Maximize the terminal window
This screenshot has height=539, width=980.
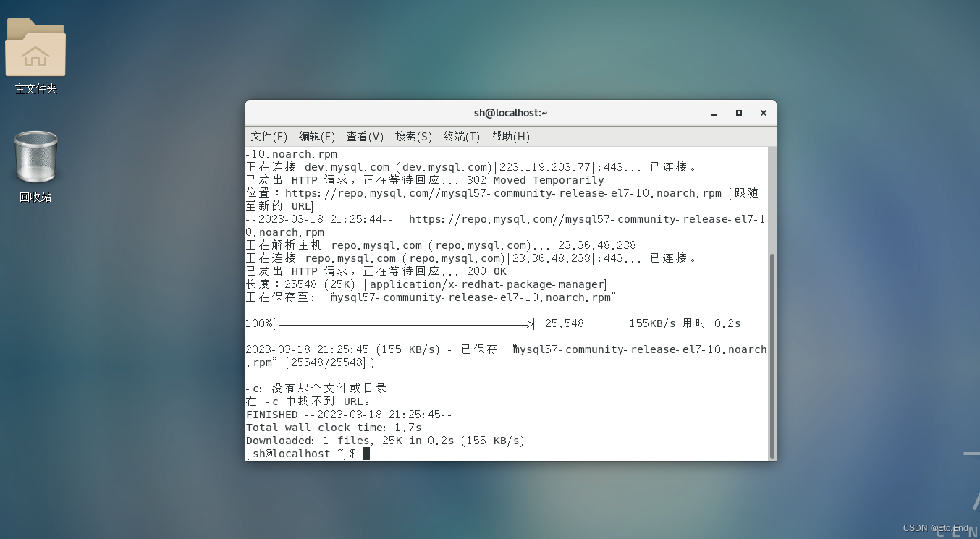[739, 113]
